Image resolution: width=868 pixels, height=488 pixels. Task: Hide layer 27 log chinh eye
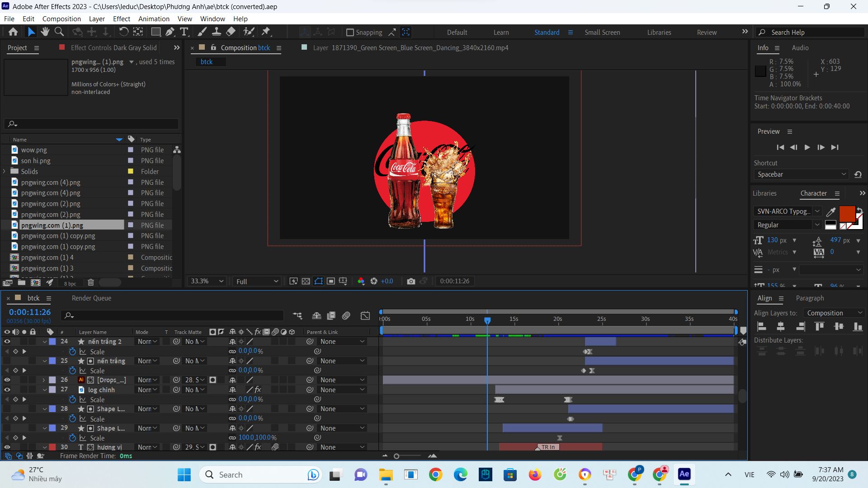(x=7, y=389)
